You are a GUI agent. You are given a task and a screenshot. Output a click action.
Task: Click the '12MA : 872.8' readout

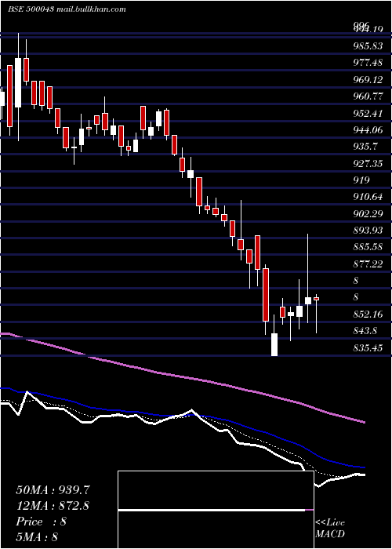(52, 506)
